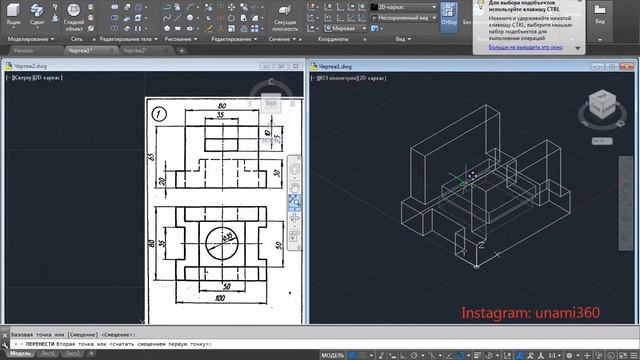
Task: Click the ViewCube in Чертеж1 window
Action: click(602, 105)
